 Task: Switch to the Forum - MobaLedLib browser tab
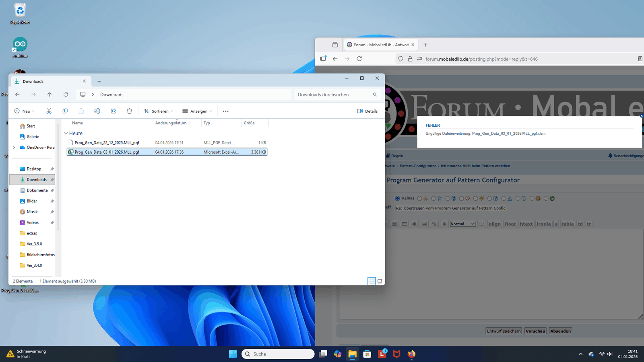[x=380, y=45]
